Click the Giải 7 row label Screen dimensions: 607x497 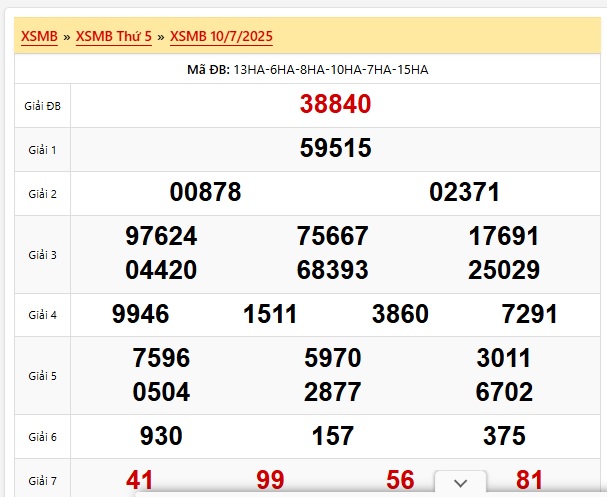[x=43, y=481]
